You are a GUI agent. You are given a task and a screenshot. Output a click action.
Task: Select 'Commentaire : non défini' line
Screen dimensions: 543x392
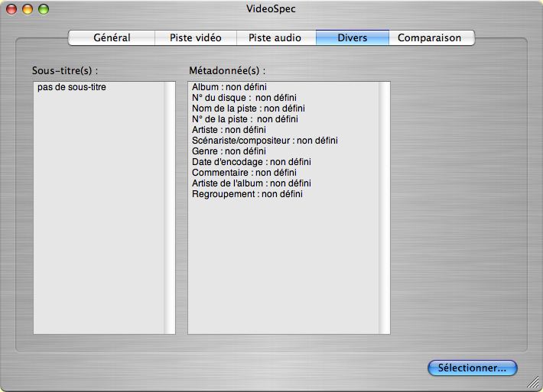[x=244, y=173]
